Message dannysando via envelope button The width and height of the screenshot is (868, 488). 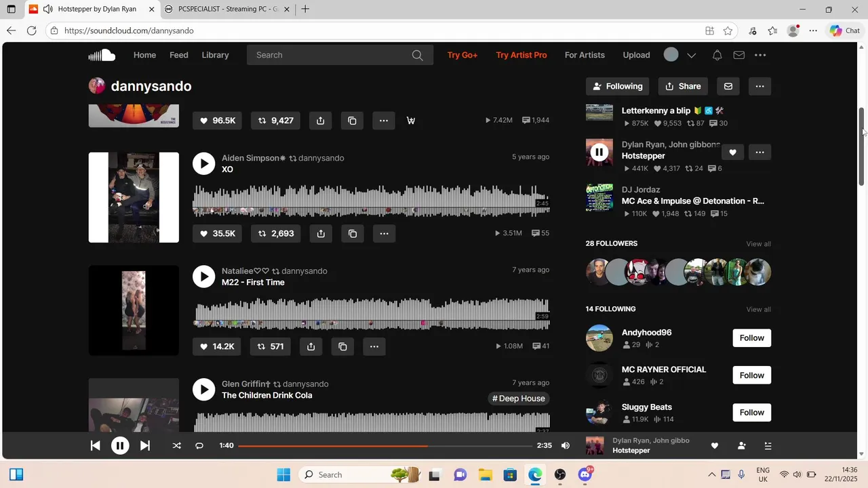728,86
